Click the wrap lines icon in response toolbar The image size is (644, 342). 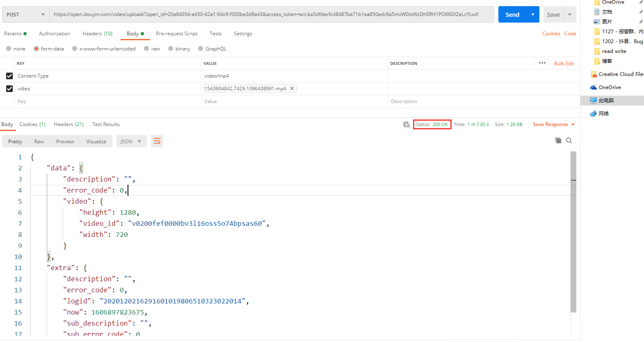pyautogui.click(x=157, y=141)
